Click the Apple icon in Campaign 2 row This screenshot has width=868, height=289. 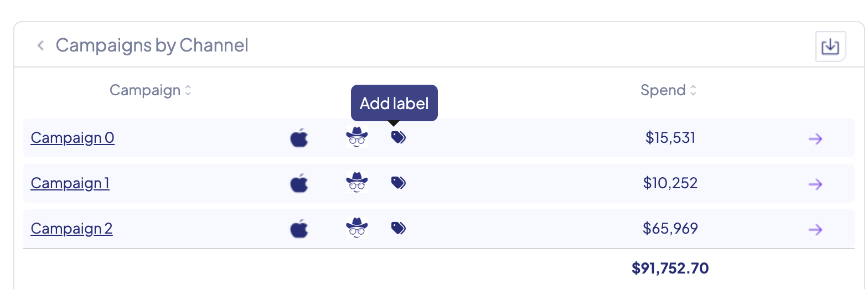(299, 229)
